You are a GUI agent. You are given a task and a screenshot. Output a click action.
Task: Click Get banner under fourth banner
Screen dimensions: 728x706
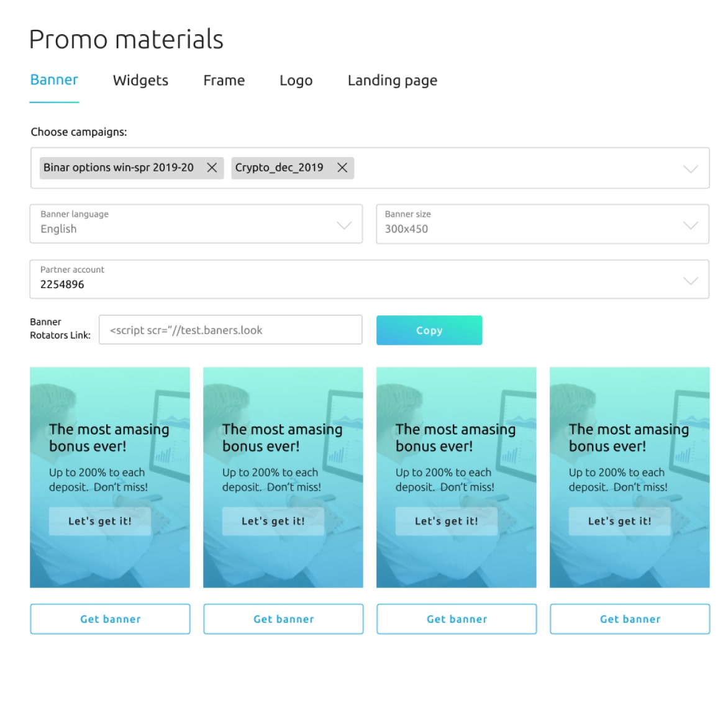point(630,619)
